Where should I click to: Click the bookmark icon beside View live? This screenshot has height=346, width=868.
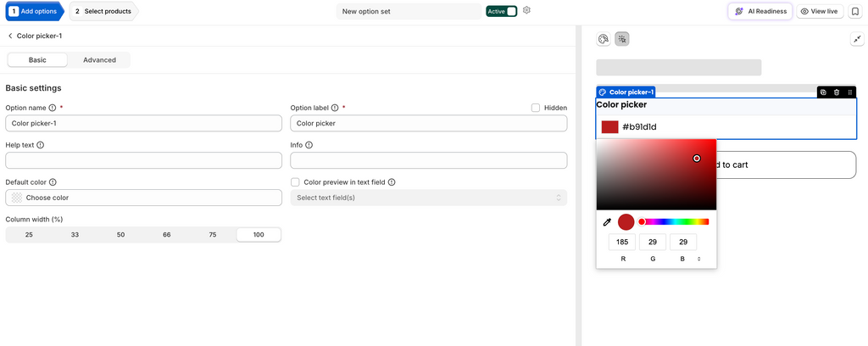pyautogui.click(x=854, y=11)
